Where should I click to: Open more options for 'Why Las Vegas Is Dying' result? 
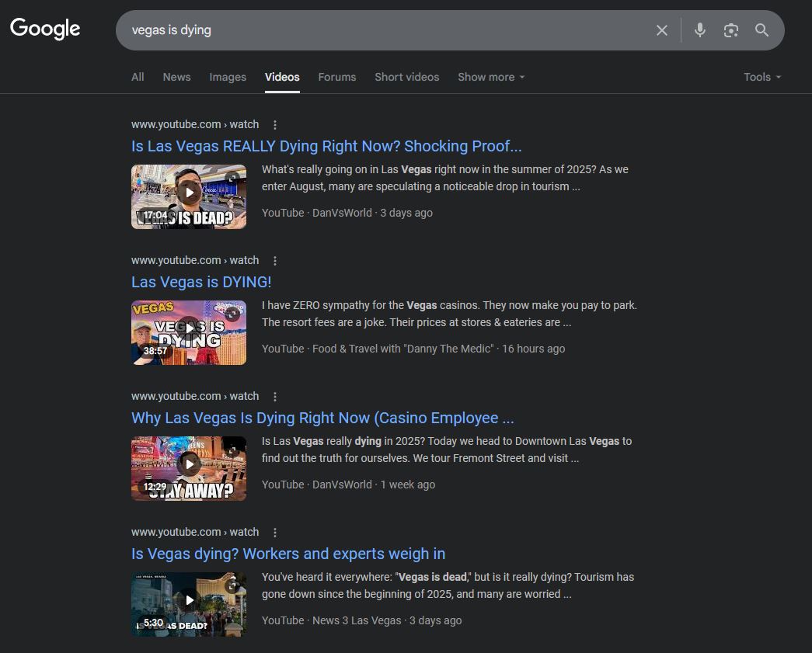275,396
